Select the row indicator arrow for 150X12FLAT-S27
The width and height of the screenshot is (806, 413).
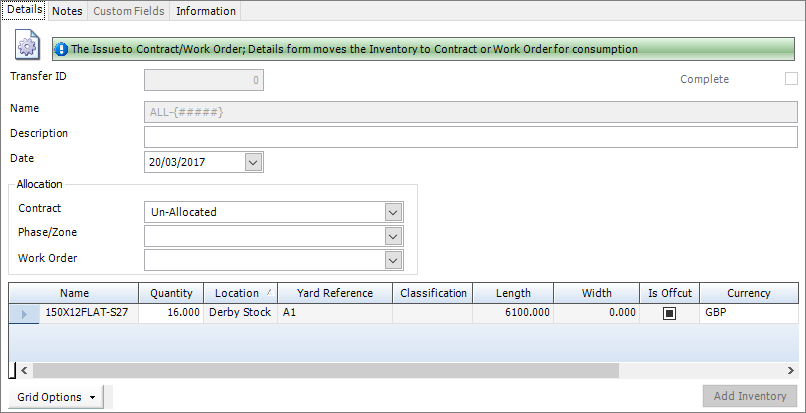click(x=24, y=313)
